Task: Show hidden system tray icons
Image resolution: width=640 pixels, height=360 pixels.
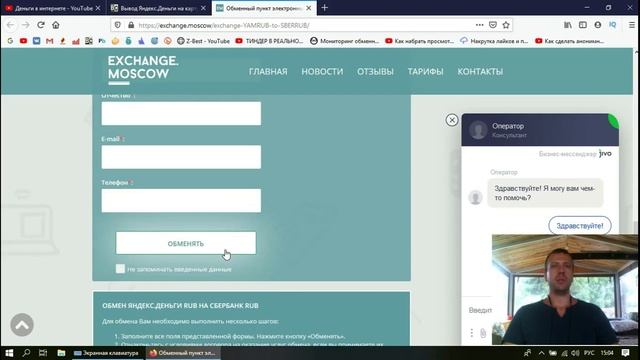Action: click(x=541, y=353)
